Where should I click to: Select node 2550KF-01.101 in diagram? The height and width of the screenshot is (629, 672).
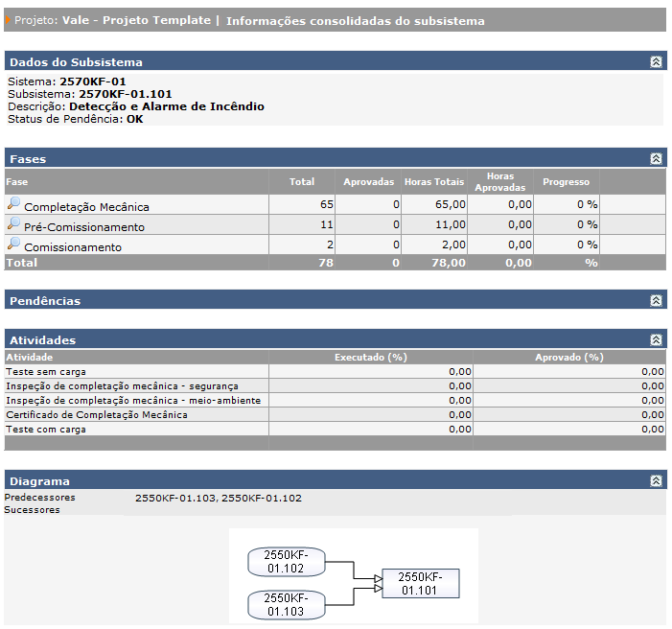[x=421, y=584]
